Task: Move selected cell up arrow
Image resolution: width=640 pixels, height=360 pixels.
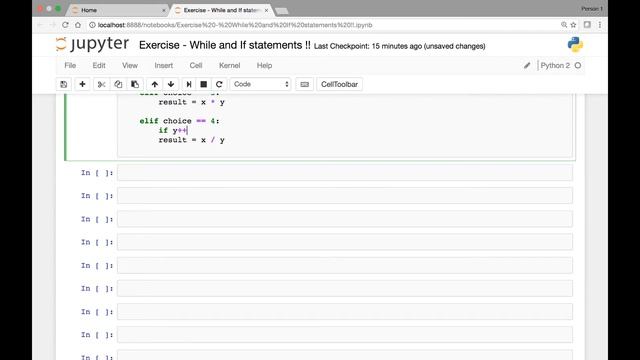Action: [155, 84]
